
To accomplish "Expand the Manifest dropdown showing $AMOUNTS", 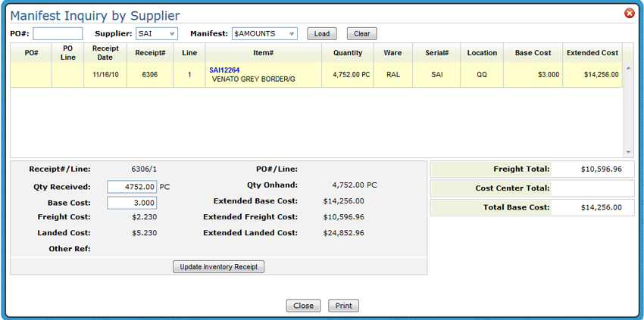I will pos(264,34).
